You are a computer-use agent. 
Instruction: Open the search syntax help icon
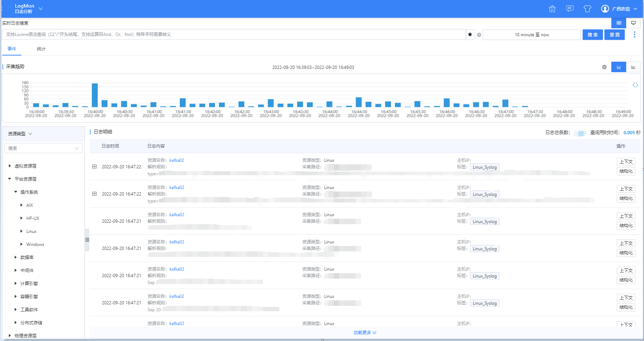click(479, 35)
